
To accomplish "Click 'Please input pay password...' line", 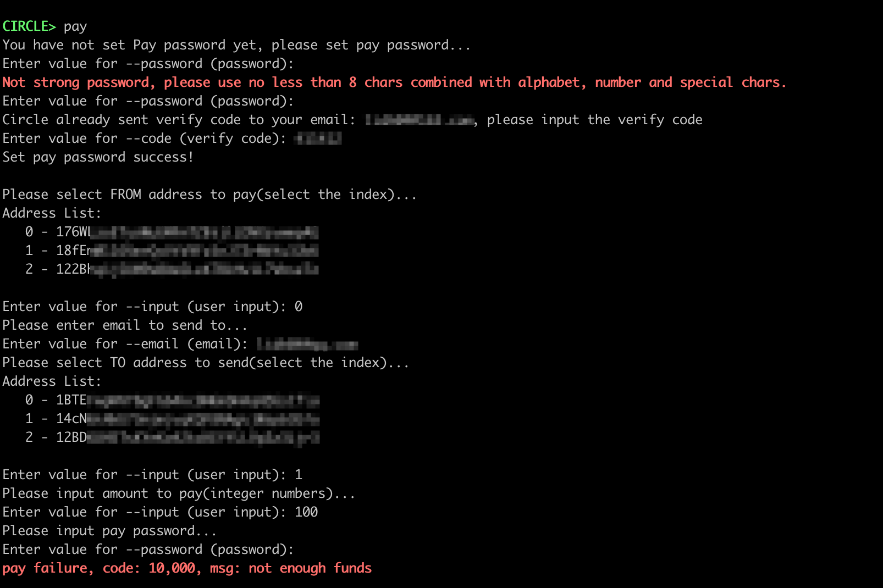I will coord(109,531).
